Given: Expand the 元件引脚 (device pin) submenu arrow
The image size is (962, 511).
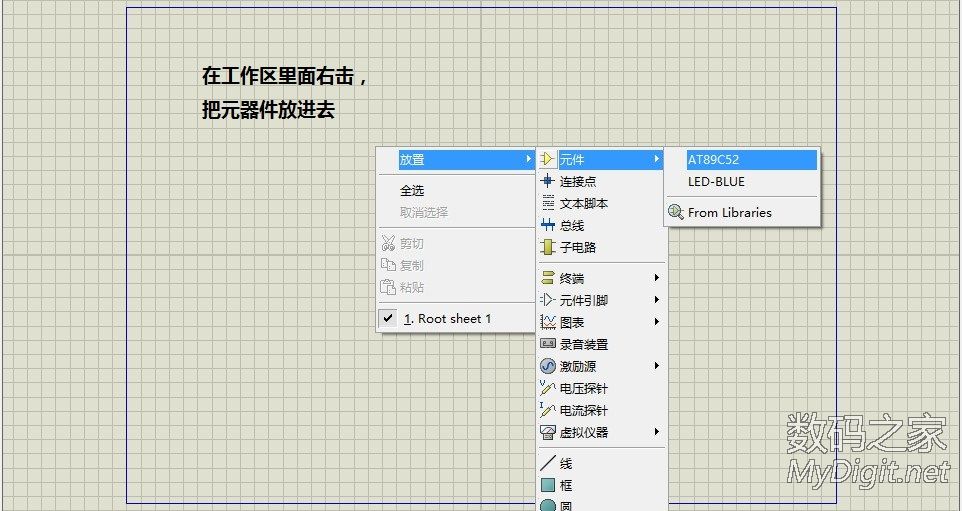Looking at the screenshot, I should point(657,300).
